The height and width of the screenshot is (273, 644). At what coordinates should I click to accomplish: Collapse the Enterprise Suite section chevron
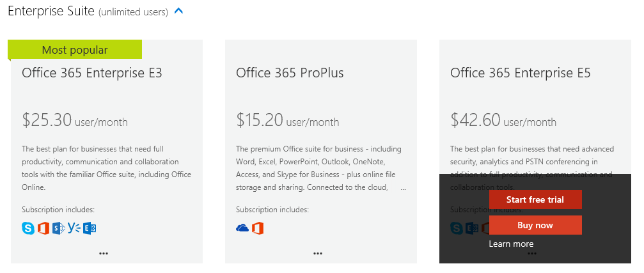tap(179, 12)
